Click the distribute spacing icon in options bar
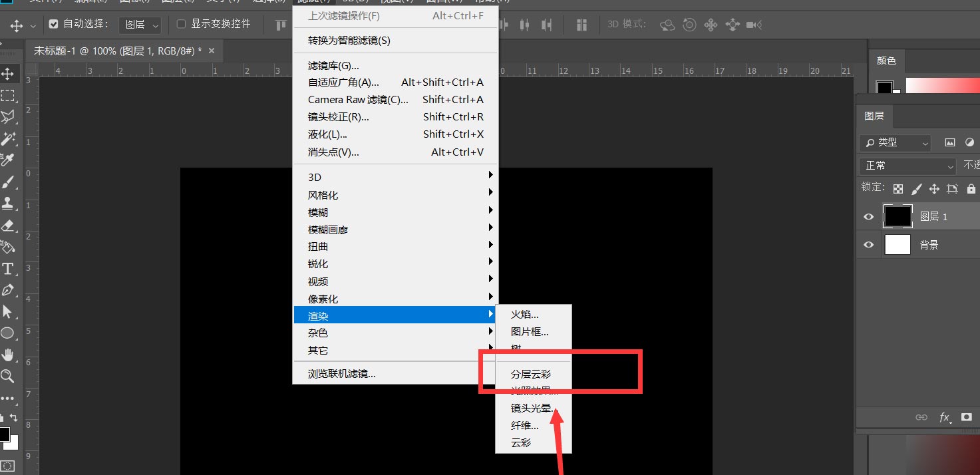This screenshot has width=980, height=475. [582, 25]
